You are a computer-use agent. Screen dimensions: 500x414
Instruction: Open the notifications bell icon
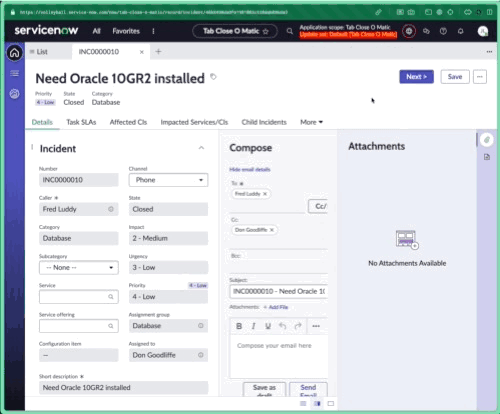point(461,31)
